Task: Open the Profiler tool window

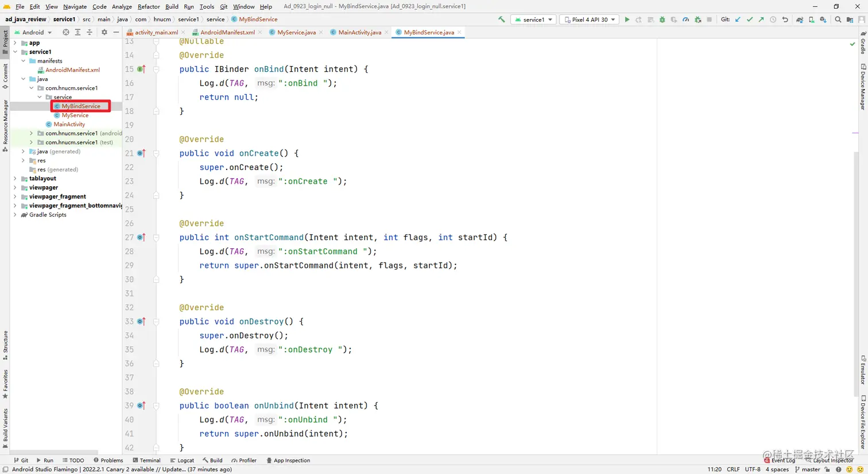Action: pos(244,460)
